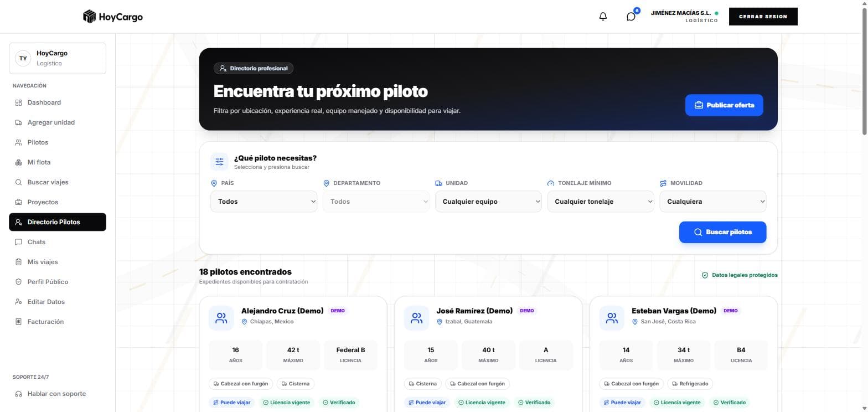Click the invoice icon beside Facturación
868x412 pixels.
[18, 322]
